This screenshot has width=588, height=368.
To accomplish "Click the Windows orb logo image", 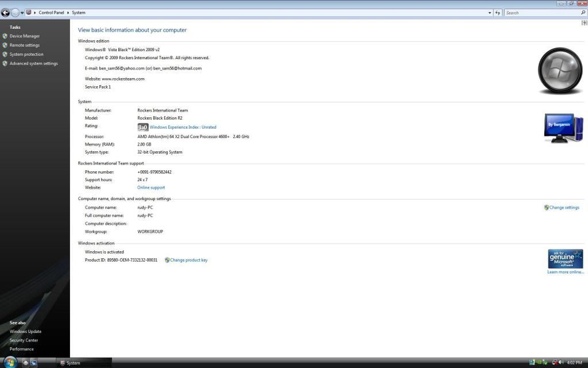I will coord(560,70).
